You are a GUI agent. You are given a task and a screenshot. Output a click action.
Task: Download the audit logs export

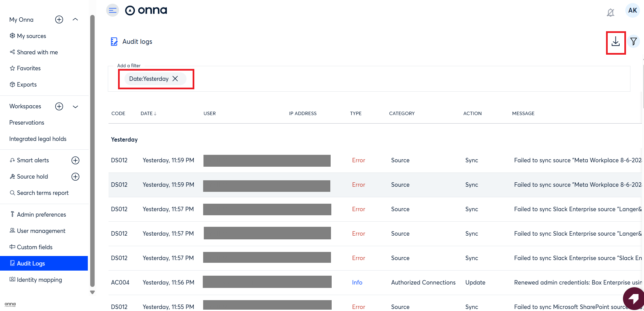tap(616, 42)
